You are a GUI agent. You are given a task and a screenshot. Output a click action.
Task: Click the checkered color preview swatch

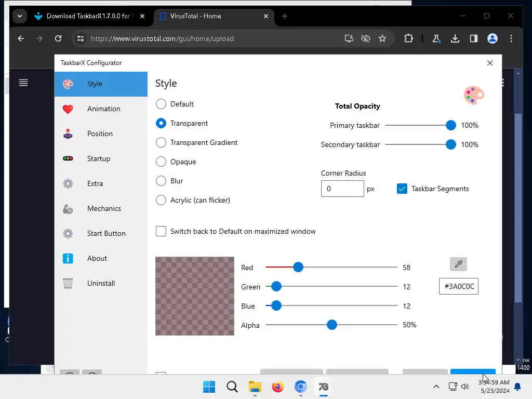pyautogui.click(x=195, y=296)
